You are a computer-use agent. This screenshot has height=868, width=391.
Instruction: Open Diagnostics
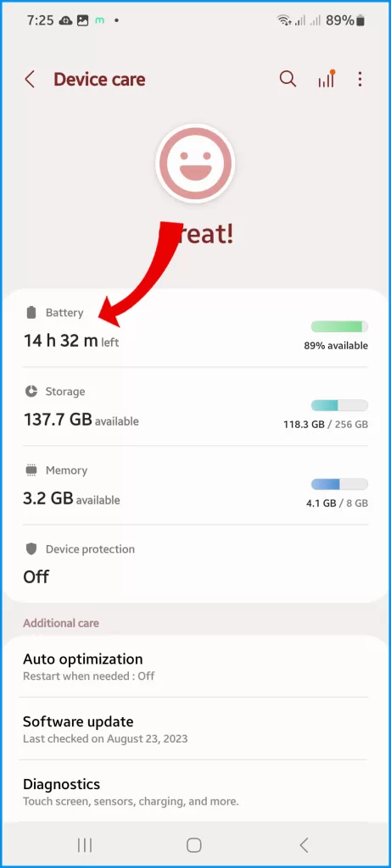click(x=195, y=792)
